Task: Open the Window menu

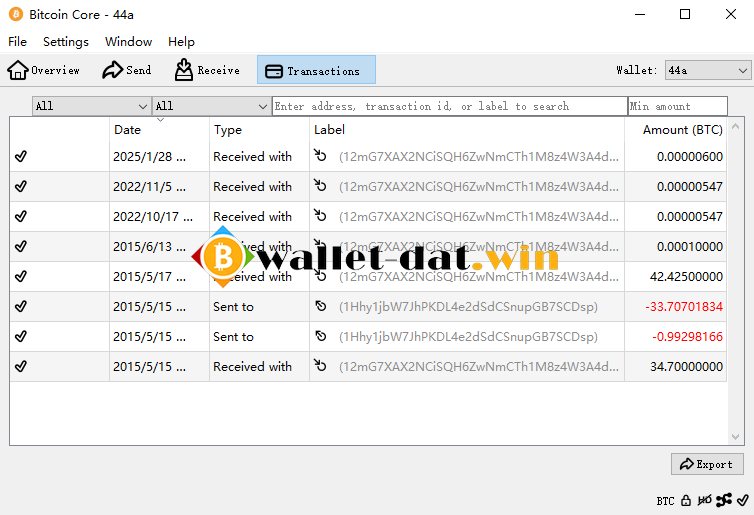Action: click(x=128, y=42)
